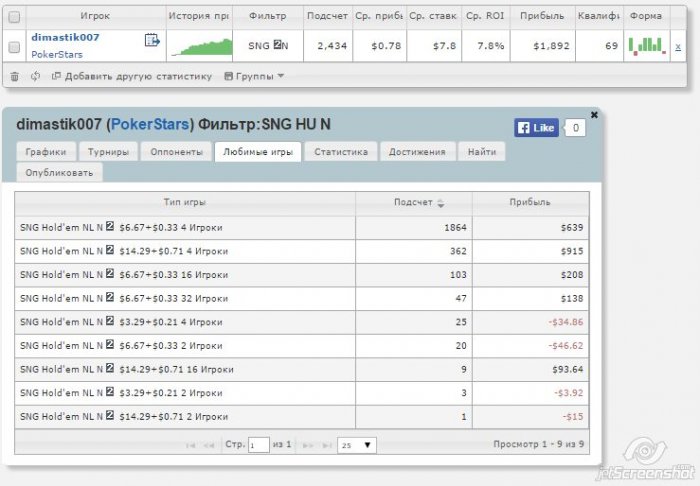Select row $6.67+$0.33 32 Игроки
700x486 pixels.
click(x=302, y=299)
